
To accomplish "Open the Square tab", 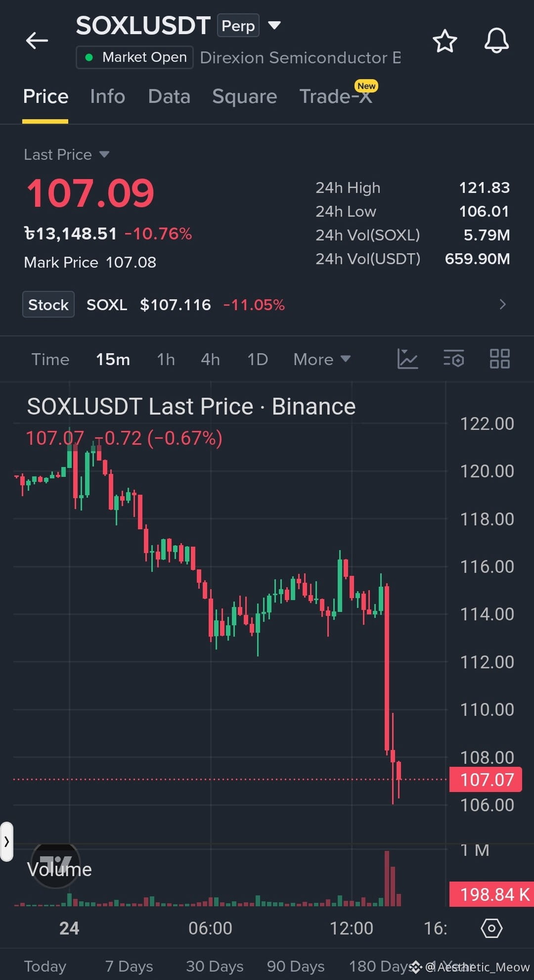I will pos(245,96).
